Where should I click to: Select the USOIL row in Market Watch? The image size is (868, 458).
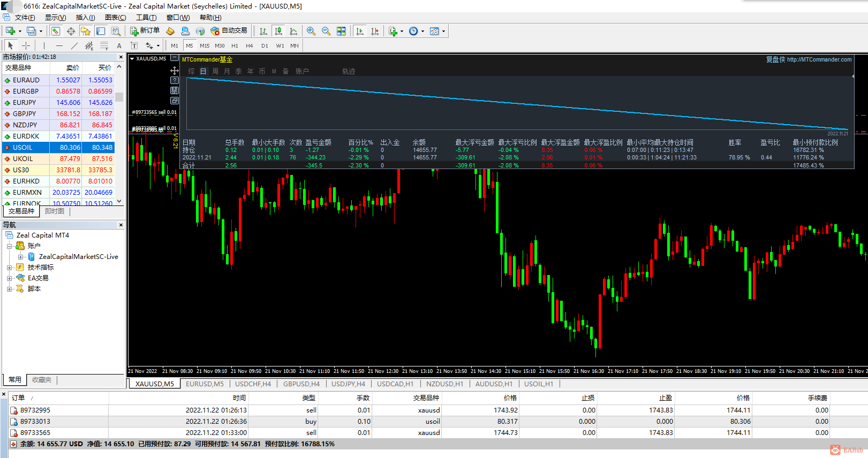click(x=58, y=148)
